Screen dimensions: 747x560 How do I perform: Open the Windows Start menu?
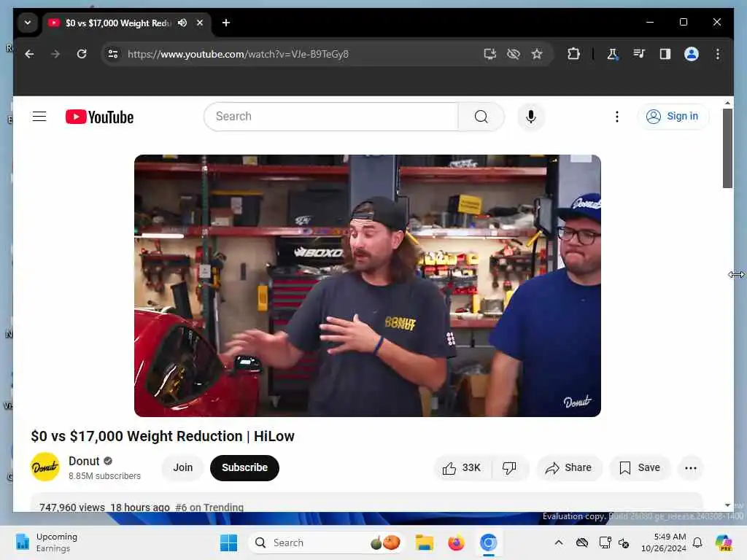pyautogui.click(x=228, y=542)
